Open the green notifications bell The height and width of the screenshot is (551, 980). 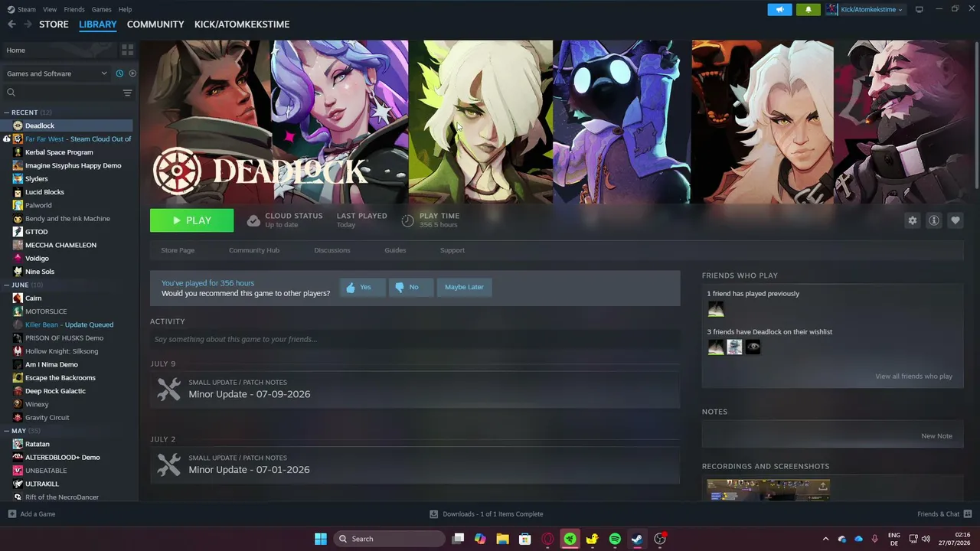coord(808,9)
